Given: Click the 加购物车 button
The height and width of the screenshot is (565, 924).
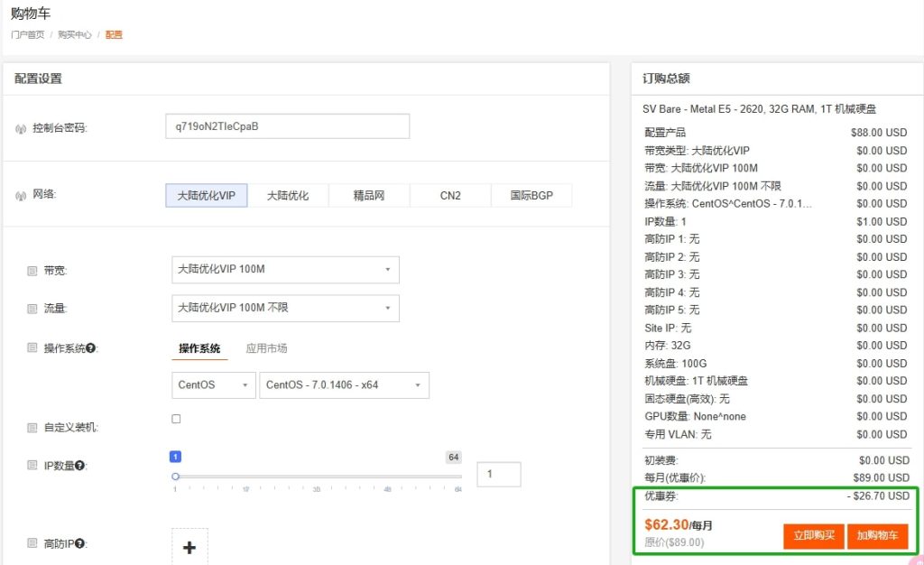Looking at the screenshot, I should (877, 535).
